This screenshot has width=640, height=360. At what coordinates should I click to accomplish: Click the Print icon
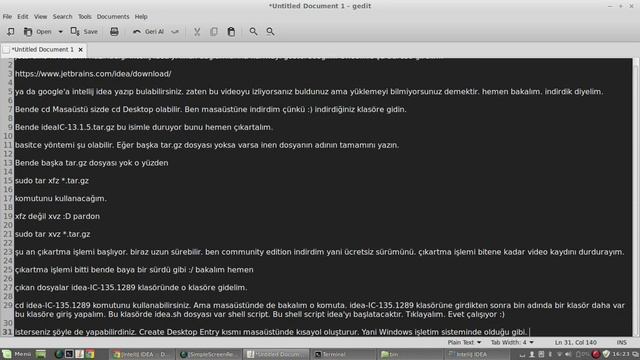pyautogui.click(x=114, y=31)
